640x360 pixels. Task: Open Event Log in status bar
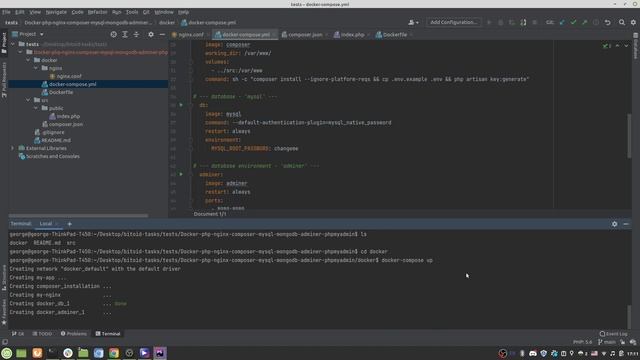tap(613, 334)
